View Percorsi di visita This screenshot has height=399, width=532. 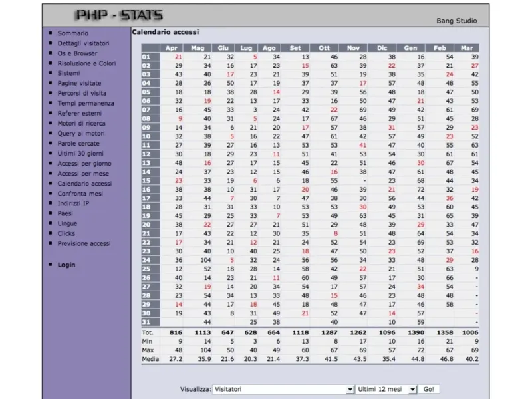(x=82, y=93)
